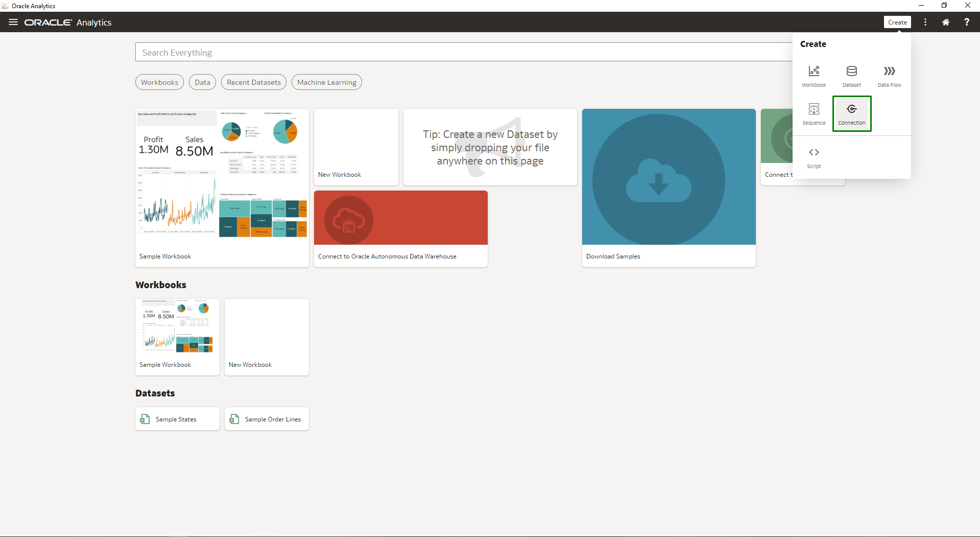Open the Sample States dataset spreadsheet icon

[145, 419]
